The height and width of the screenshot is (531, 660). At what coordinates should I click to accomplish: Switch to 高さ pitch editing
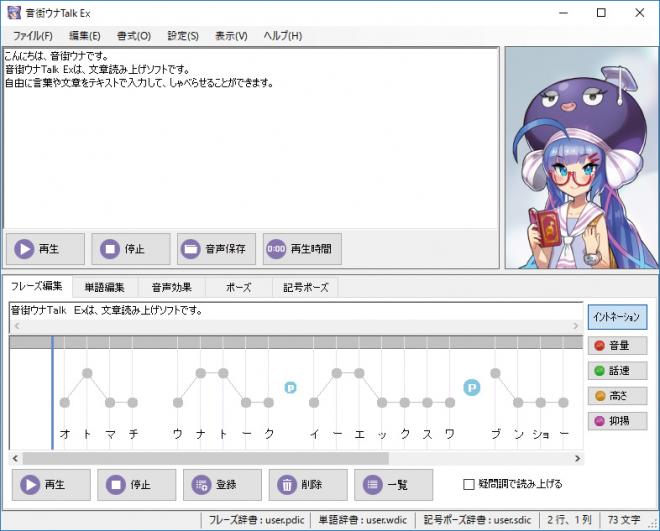pos(617,396)
